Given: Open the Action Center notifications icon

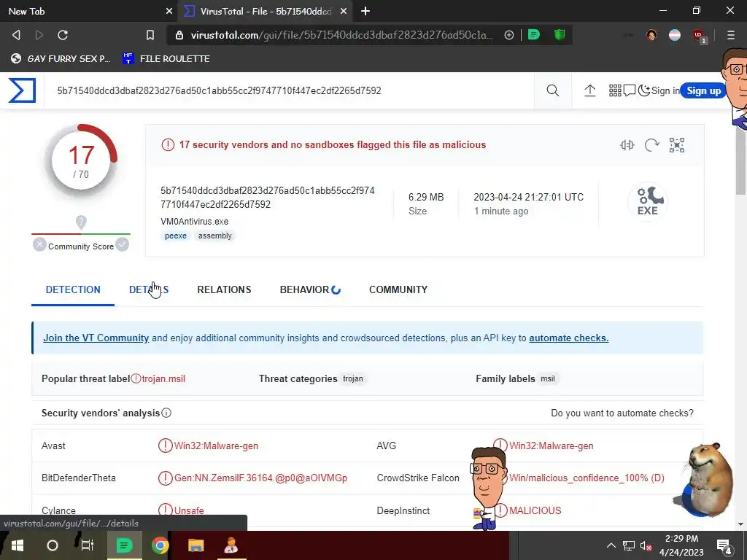Looking at the screenshot, I should (724, 545).
